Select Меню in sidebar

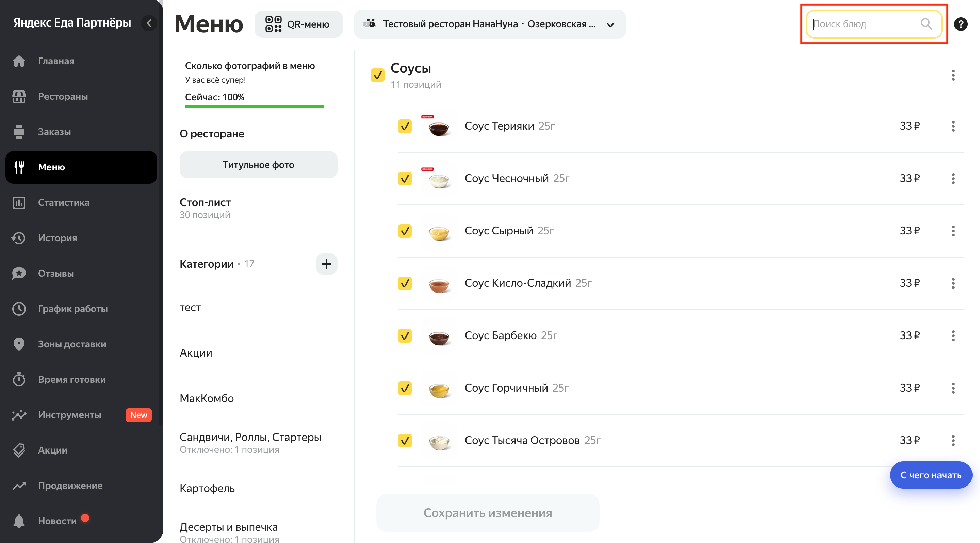pyautogui.click(x=81, y=167)
